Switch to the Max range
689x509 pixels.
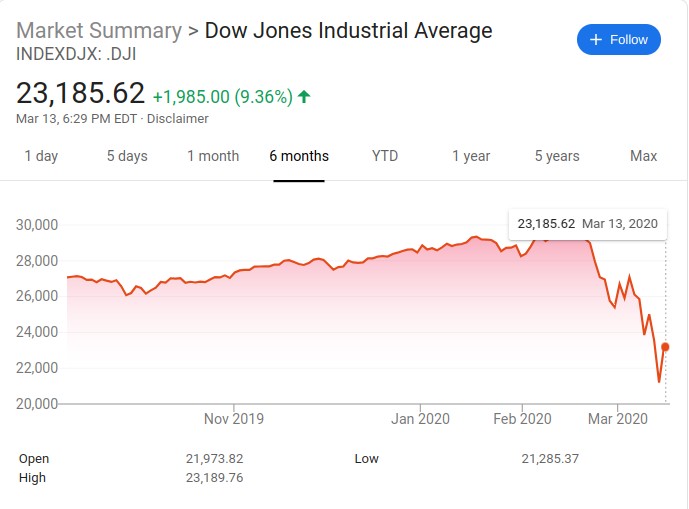[x=643, y=156]
